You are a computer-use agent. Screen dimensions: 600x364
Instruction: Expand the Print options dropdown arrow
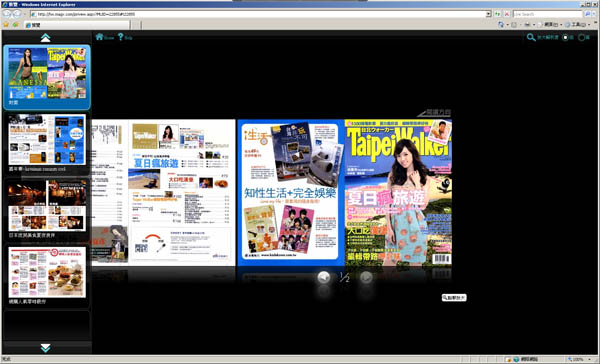pyautogui.click(x=534, y=24)
